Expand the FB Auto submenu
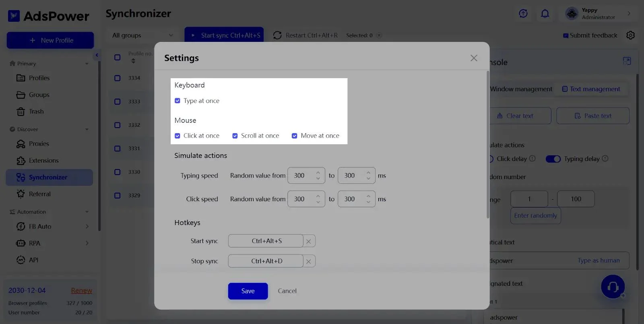This screenshot has height=324, width=644. (x=87, y=227)
